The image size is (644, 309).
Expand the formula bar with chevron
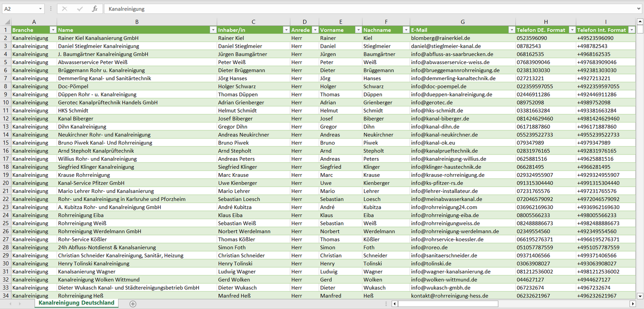[x=639, y=9]
